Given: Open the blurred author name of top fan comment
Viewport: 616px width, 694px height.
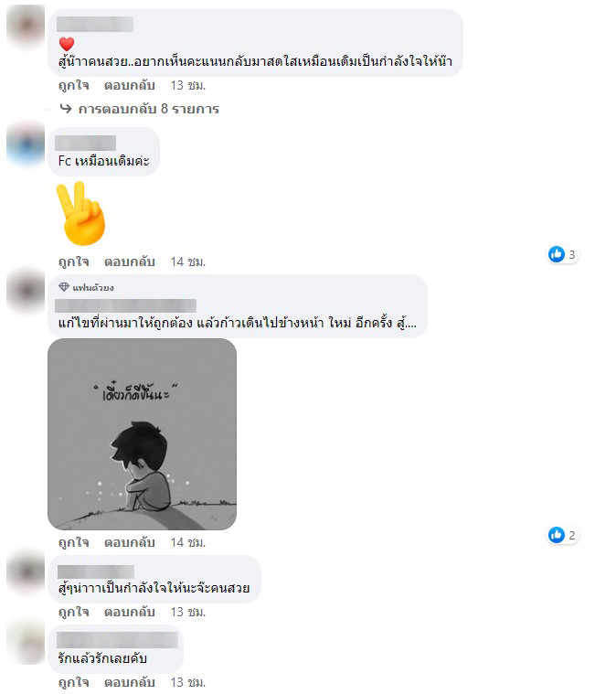Looking at the screenshot, I should coord(126,305).
